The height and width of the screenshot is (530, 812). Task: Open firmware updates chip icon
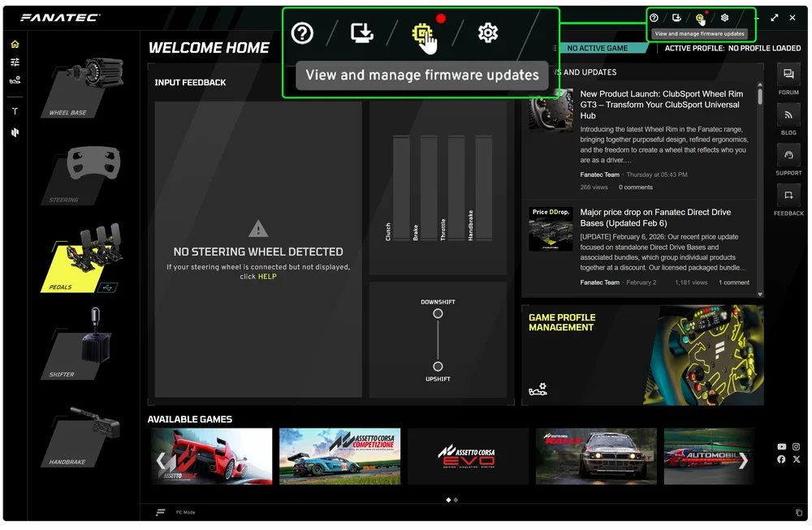700,19
